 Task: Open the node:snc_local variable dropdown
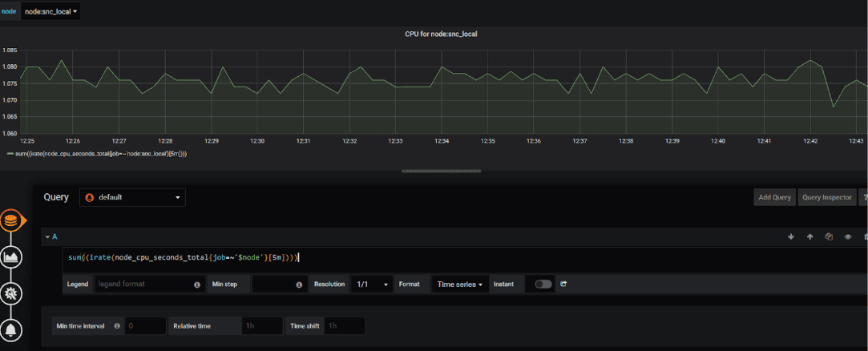(50, 11)
